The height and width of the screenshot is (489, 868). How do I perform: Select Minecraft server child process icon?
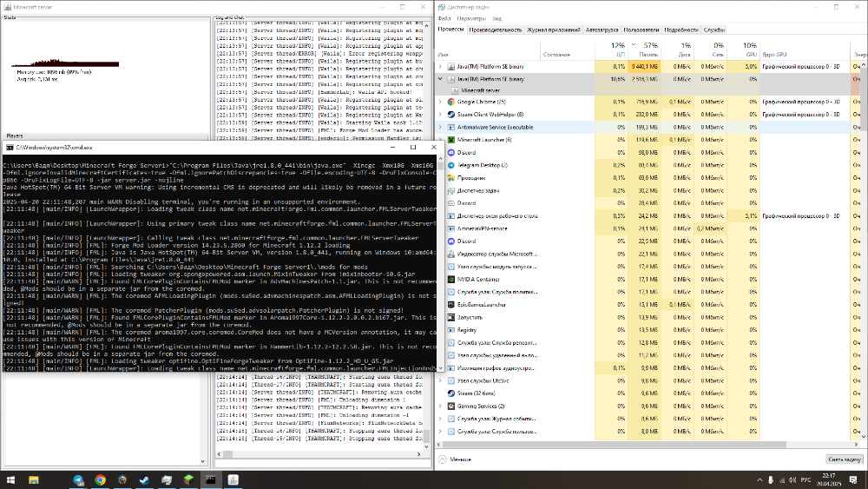455,90
